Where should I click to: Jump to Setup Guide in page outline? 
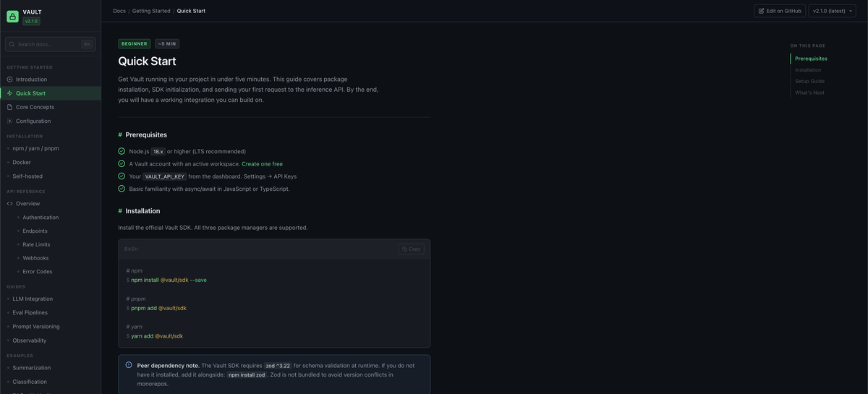(809, 82)
